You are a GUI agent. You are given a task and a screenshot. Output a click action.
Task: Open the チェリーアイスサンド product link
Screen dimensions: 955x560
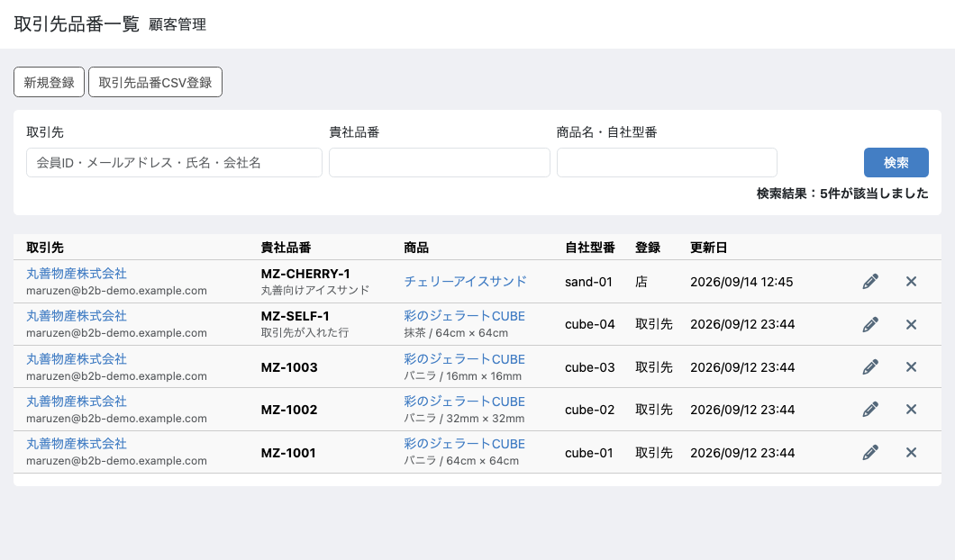(x=465, y=281)
